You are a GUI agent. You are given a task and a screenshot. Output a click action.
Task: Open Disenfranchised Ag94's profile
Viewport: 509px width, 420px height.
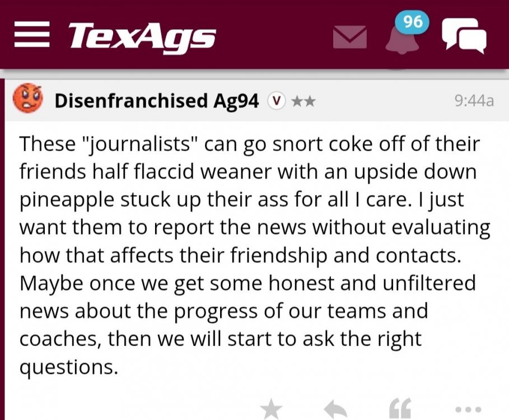(156, 101)
